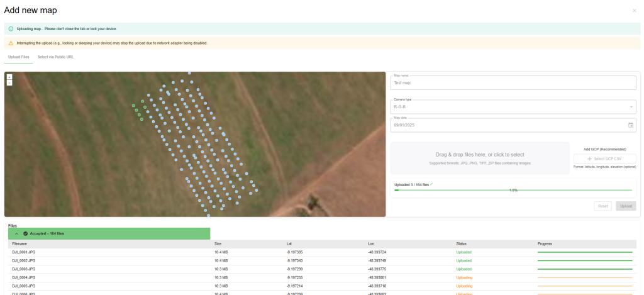Open the Camera type dropdown
The width and height of the screenshot is (644, 295).
tap(513, 107)
